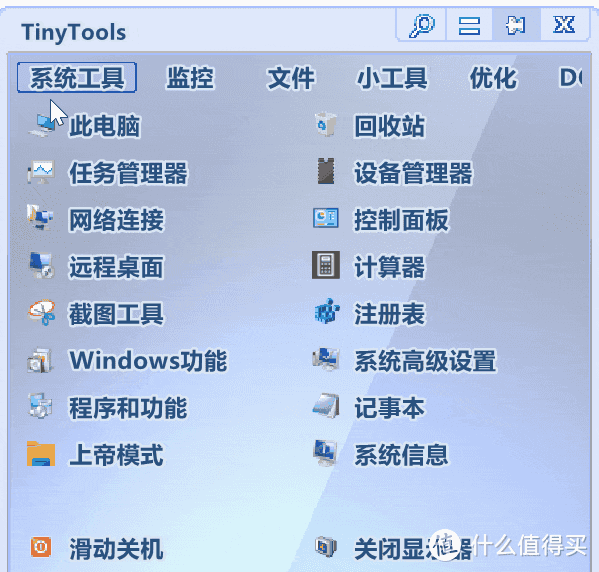This screenshot has height=572, width=599.
Task: Click the 计算器 calculator icon
Action: (326, 265)
